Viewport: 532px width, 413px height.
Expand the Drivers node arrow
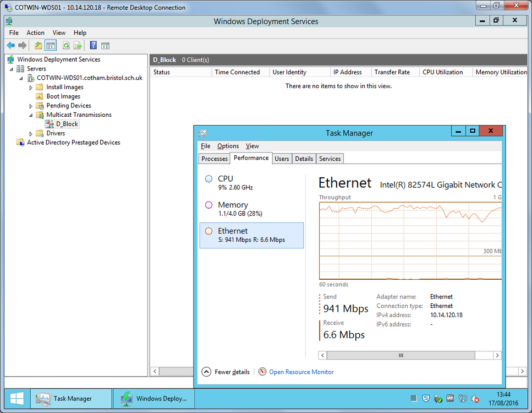click(31, 133)
